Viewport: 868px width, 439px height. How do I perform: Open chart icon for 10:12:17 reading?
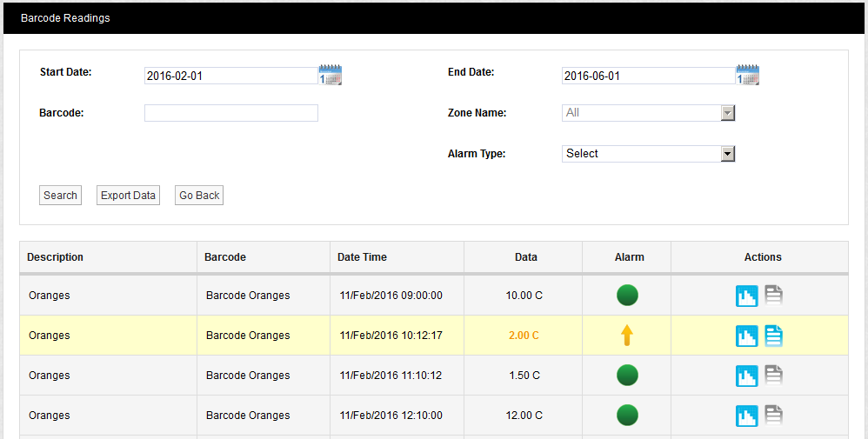[747, 336]
